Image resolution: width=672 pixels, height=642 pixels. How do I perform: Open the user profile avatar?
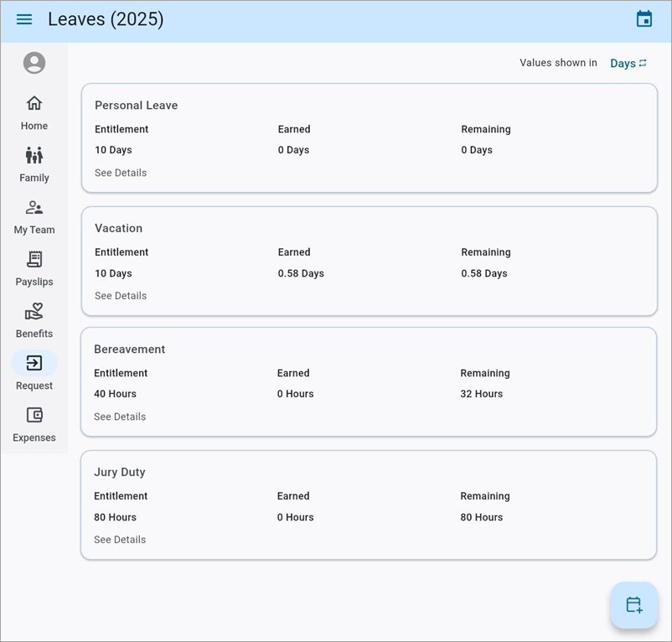pyautogui.click(x=34, y=63)
